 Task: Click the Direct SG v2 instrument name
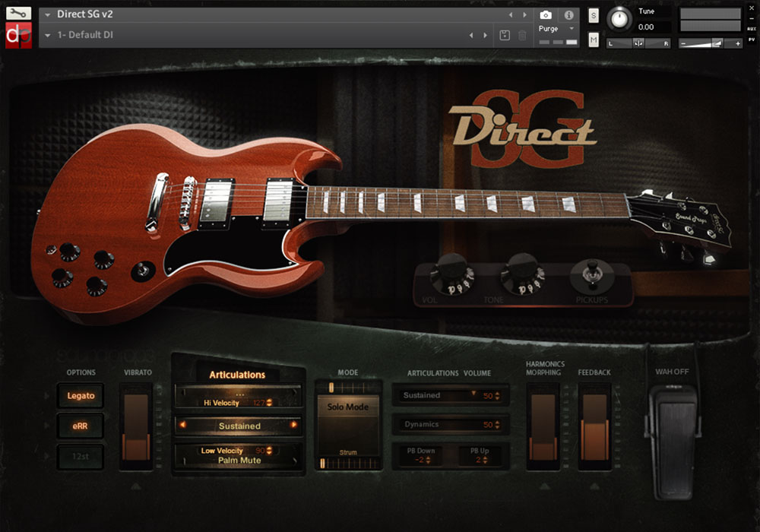85,14
